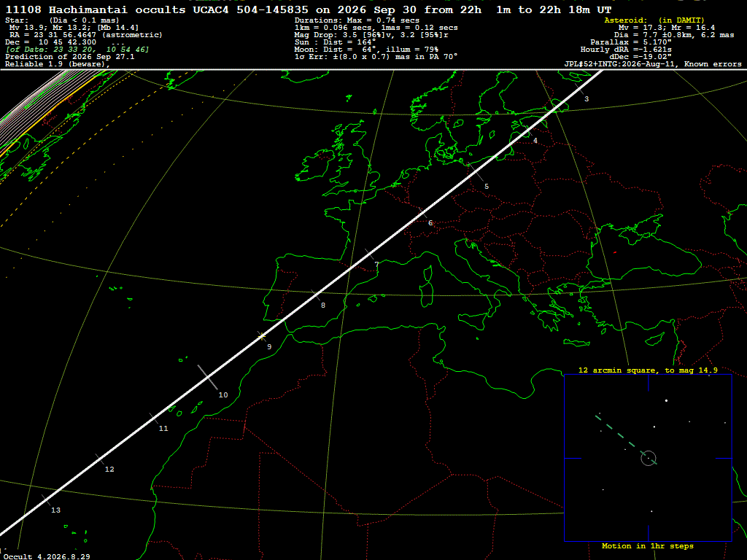Image resolution: width=747 pixels, height=560 pixels.
Task: Select the marker labeled 3 at top right
Action: point(587,98)
